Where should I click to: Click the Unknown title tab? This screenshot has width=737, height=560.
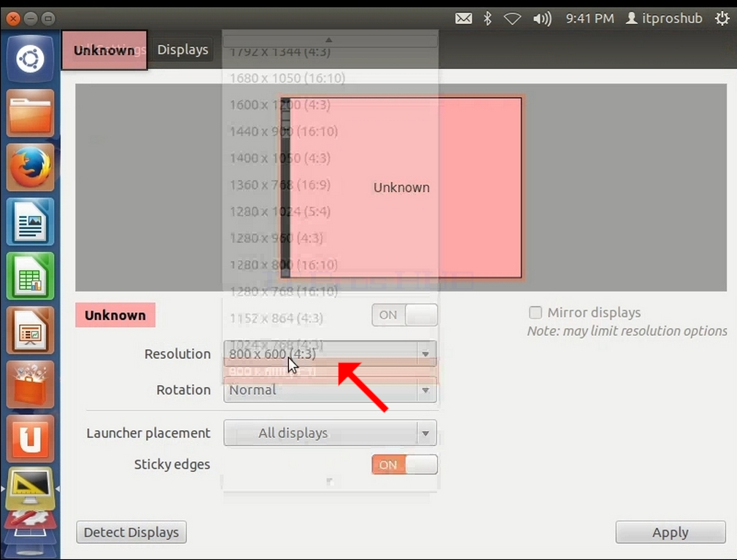tap(104, 50)
